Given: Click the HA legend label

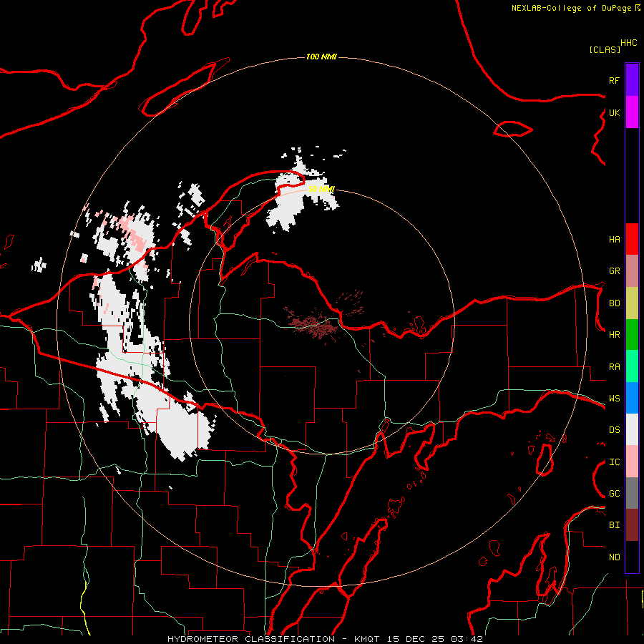Looking at the screenshot, I should point(614,239).
